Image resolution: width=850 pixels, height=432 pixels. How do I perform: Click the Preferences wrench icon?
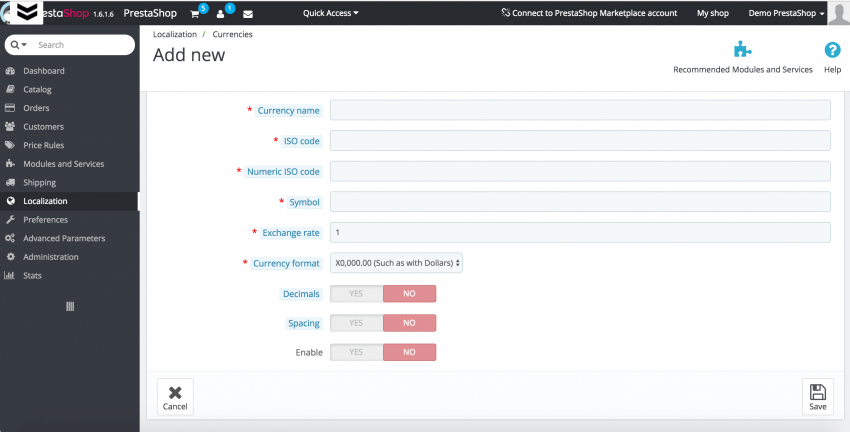point(10,220)
